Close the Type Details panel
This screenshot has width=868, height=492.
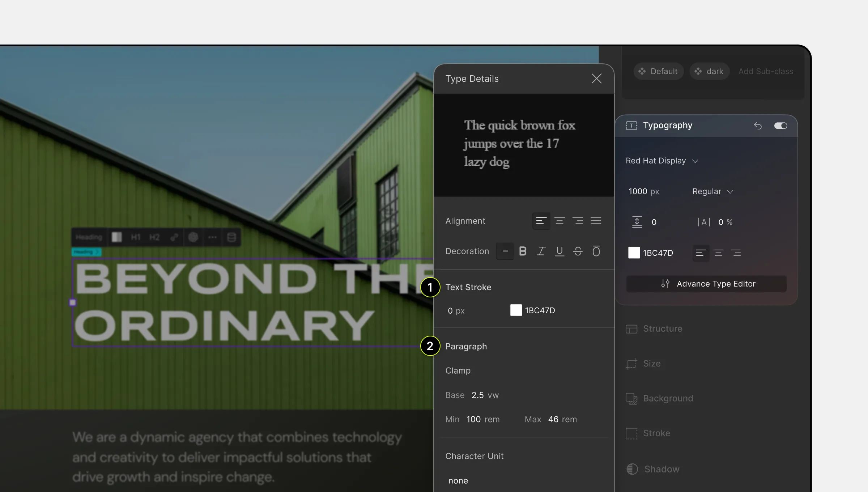click(x=596, y=79)
